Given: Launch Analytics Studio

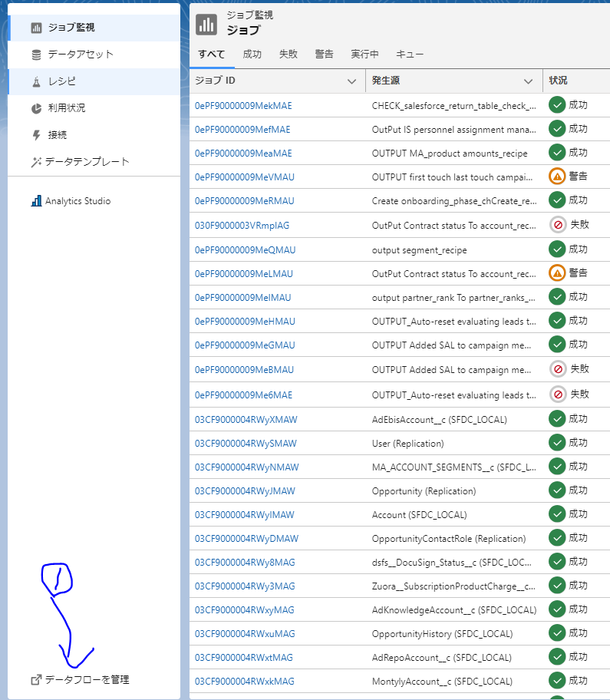Looking at the screenshot, I should [71, 201].
